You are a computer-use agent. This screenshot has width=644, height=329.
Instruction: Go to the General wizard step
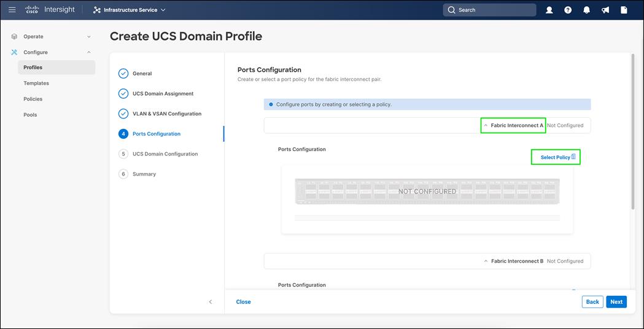[142, 74]
